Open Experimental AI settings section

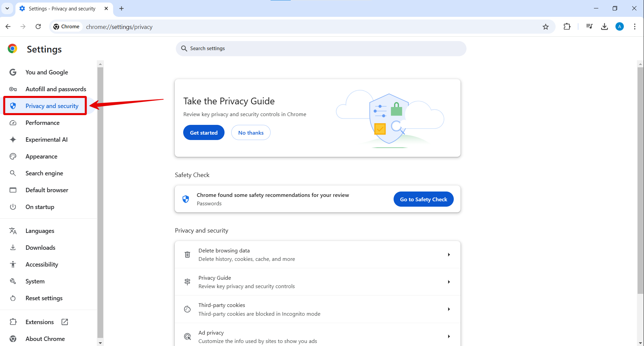point(46,140)
